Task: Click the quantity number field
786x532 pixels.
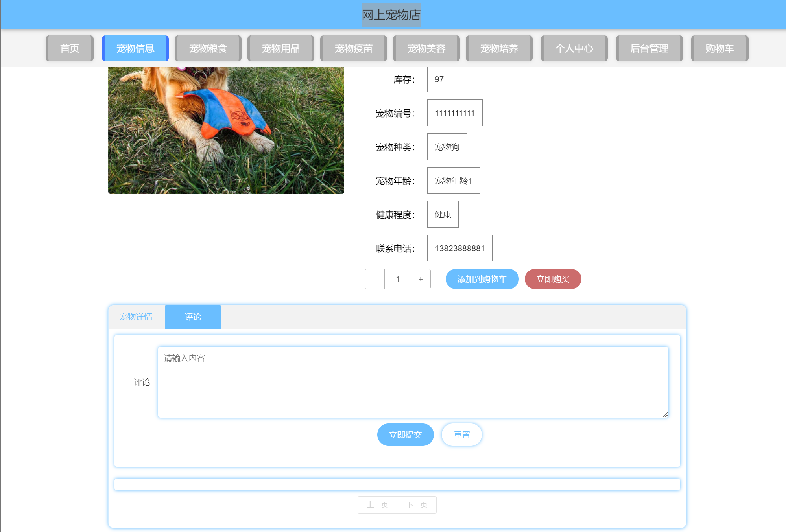Action: click(397, 279)
